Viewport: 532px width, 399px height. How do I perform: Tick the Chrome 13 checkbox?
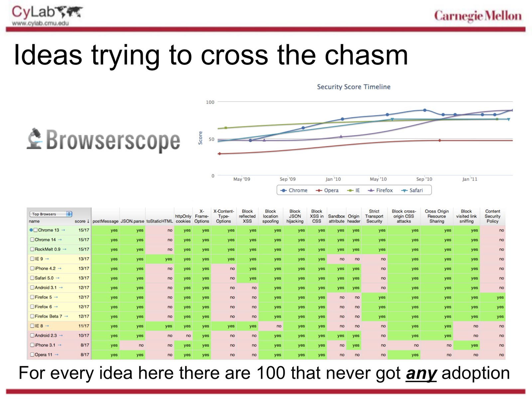click(x=36, y=230)
